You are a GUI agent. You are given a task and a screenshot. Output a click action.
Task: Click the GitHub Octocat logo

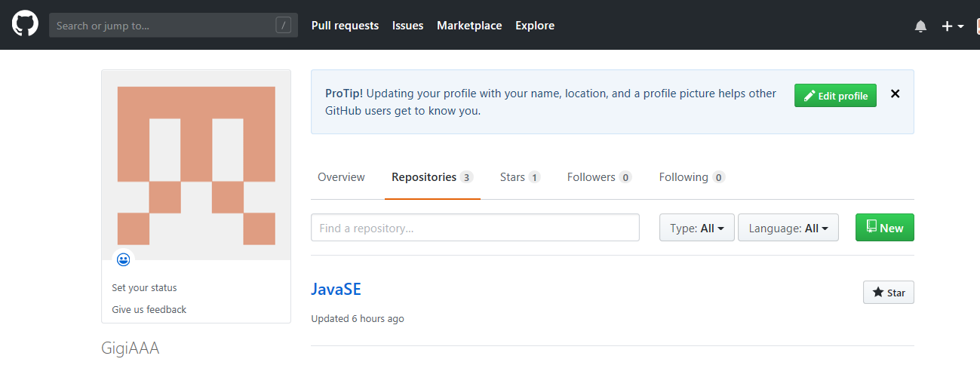point(25,25)
